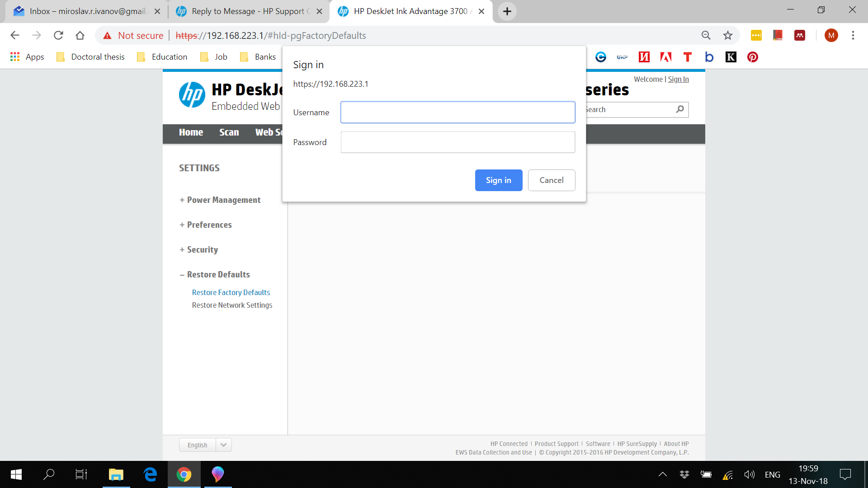Click the Wi-Fi network status icon

728,474
